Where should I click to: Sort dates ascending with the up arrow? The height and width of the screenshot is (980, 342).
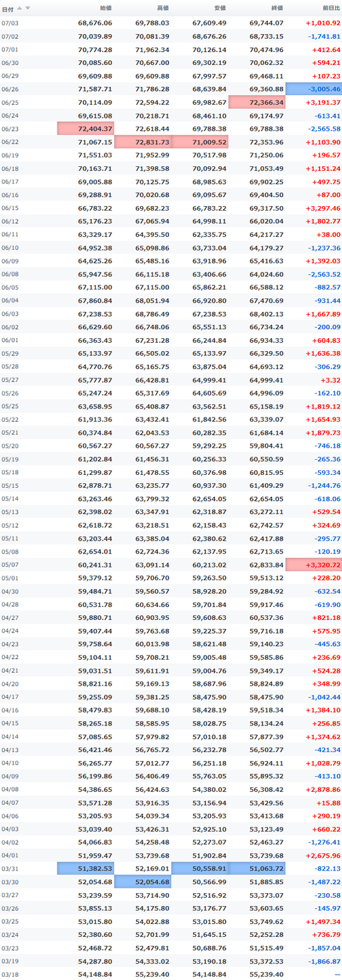20,8
